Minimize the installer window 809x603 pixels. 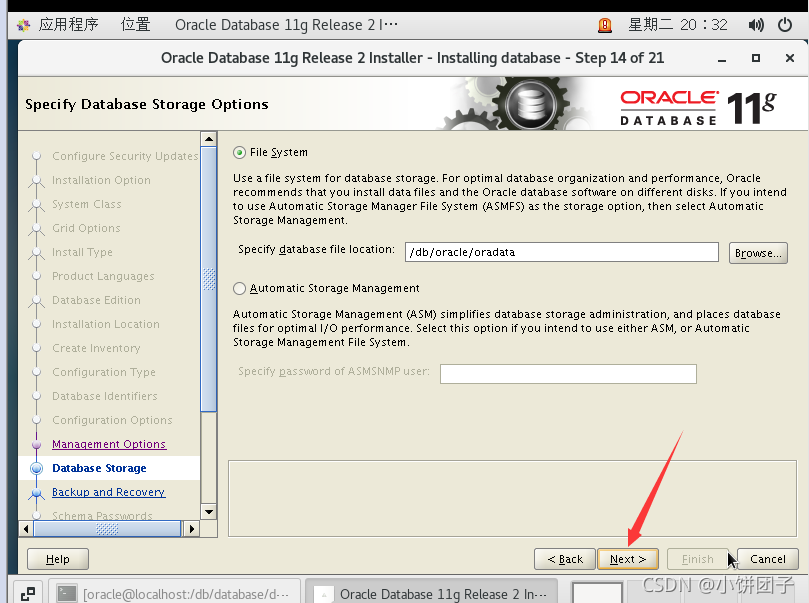coord(722,59)
